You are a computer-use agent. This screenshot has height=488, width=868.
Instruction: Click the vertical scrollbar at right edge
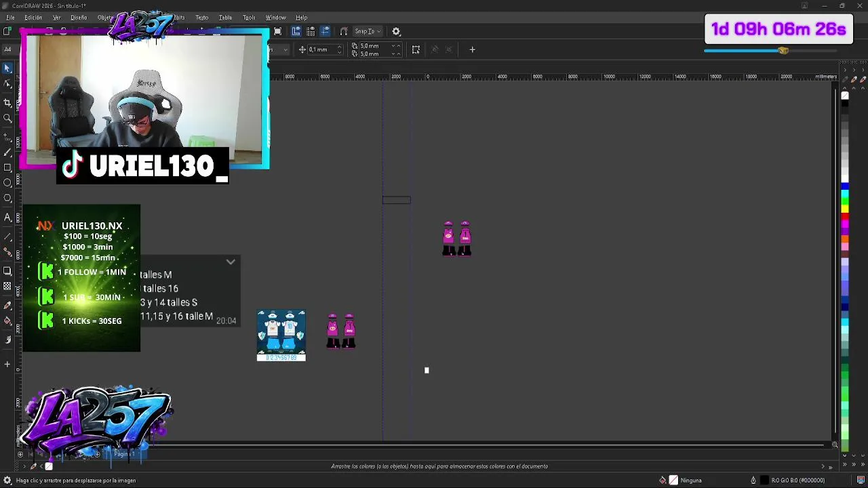click(835, 261)
